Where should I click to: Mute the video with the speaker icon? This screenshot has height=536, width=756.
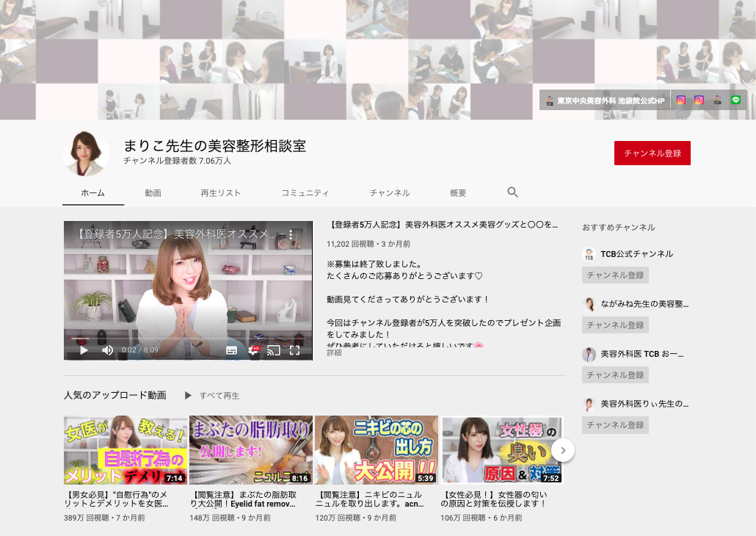click(107, 350)
